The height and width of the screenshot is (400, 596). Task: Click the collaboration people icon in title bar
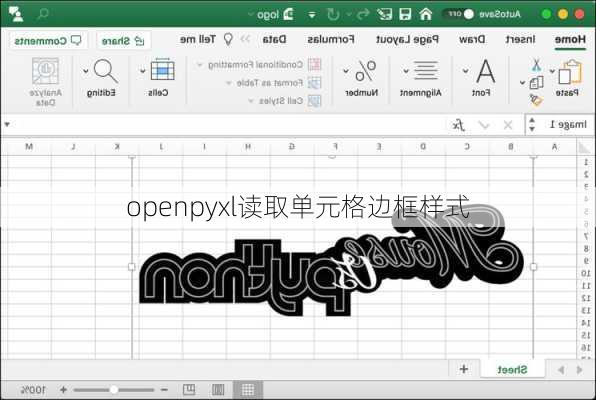point(16,14)
